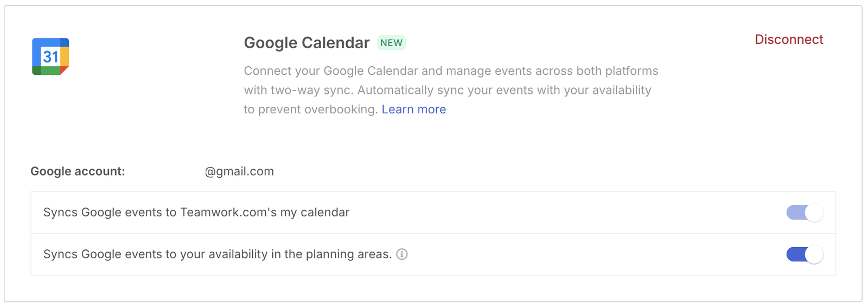Click the light blue track of the my calendar toggle
Viewport: 868px width, 308px height.
795,213
